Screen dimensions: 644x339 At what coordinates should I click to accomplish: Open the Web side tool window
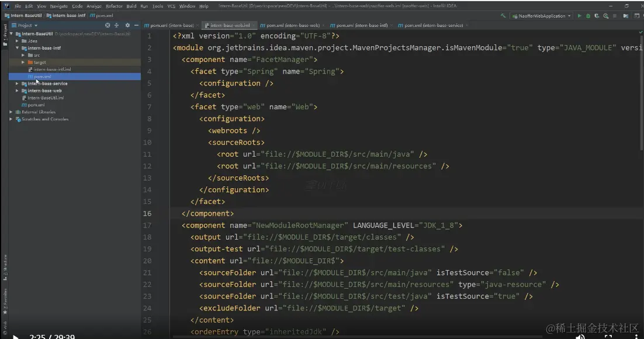pyautogui.click(x=5, y=328)
